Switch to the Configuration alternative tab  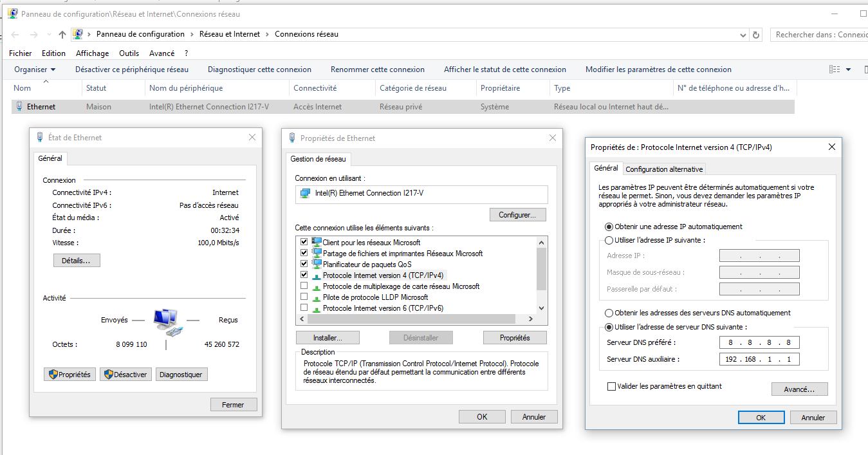(664, 169)
